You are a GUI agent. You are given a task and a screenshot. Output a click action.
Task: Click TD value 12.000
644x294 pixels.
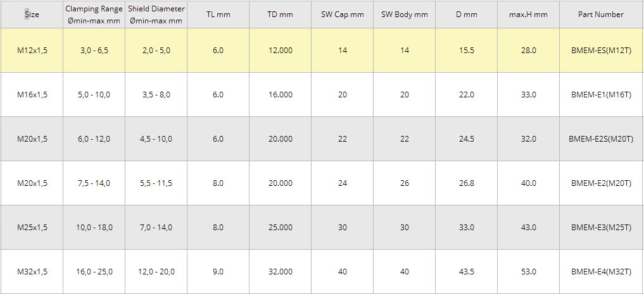coord(280,51)
